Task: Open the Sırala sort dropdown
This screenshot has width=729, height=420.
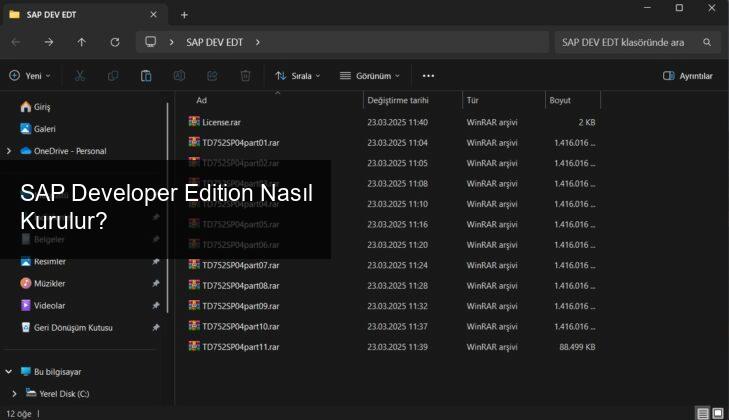Action: 298,75
